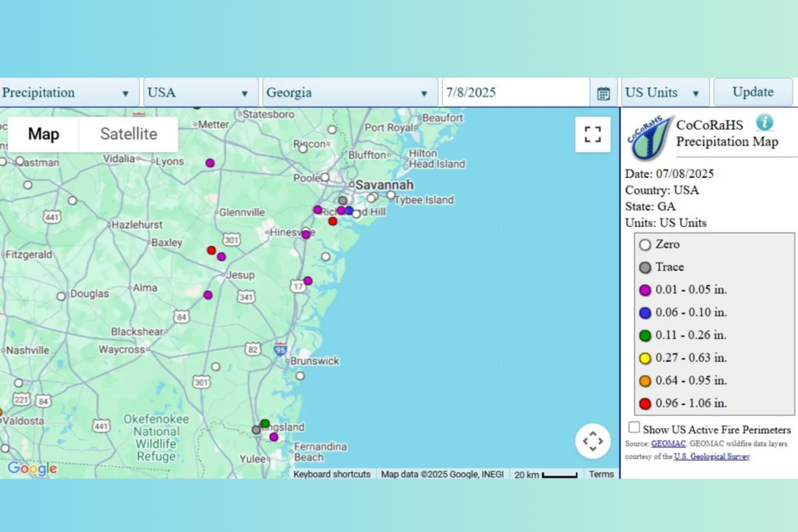Click the red 0.96 - 1.06 in. swatch
Screen dimensions: 798x532
[645, 404]
